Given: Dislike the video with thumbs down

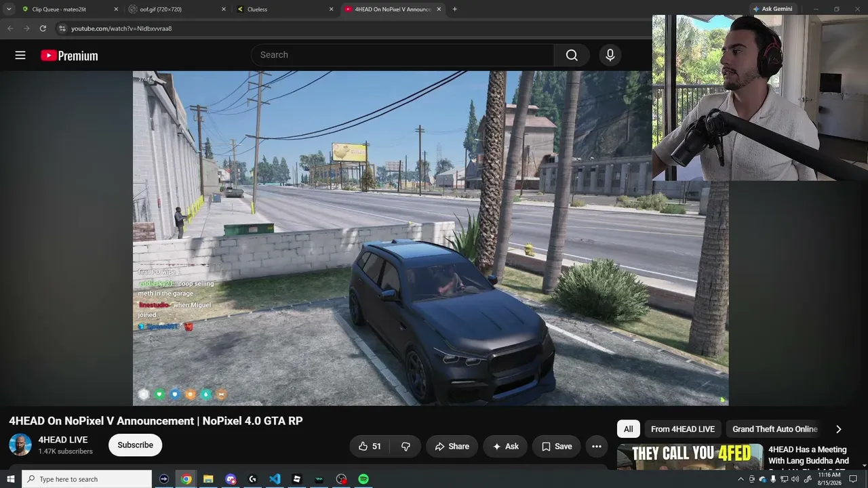Looking at the screenshot, I should tap(406, 446).
